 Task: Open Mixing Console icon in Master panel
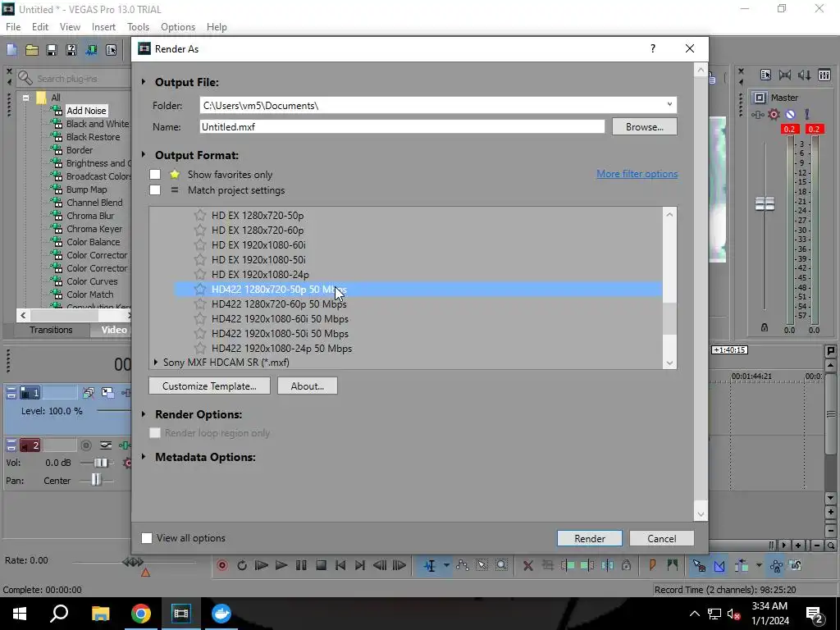tap(825, 75)
